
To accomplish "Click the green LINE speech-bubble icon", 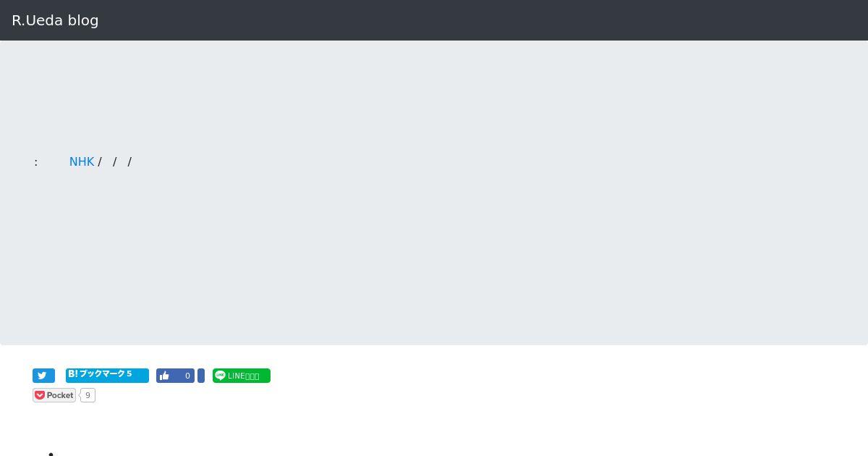I will tap(221, 376).
